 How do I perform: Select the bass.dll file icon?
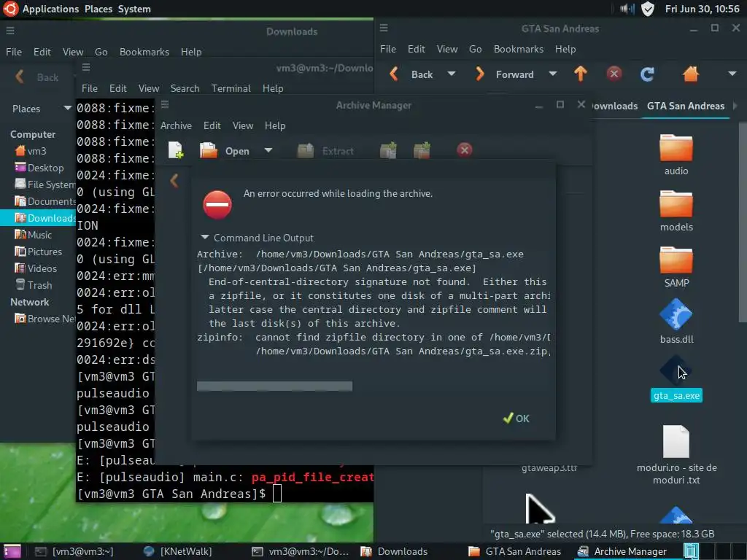pos(676,314)
